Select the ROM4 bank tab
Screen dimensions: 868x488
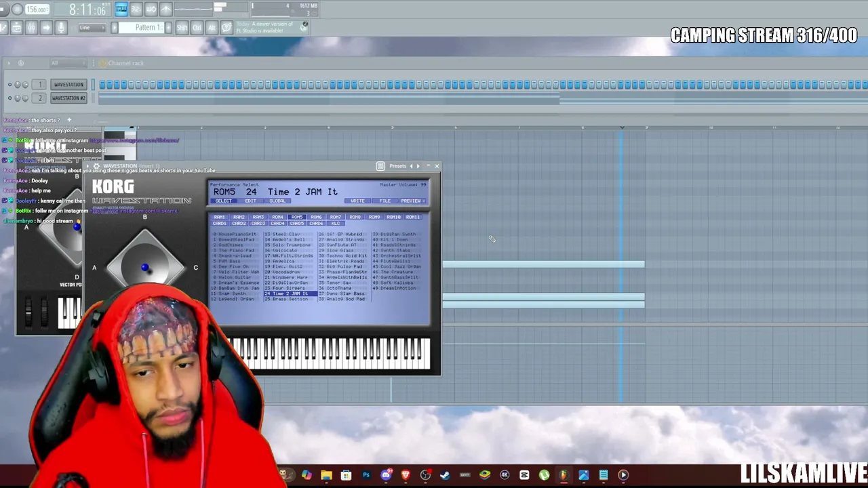[x=277, y=218]
